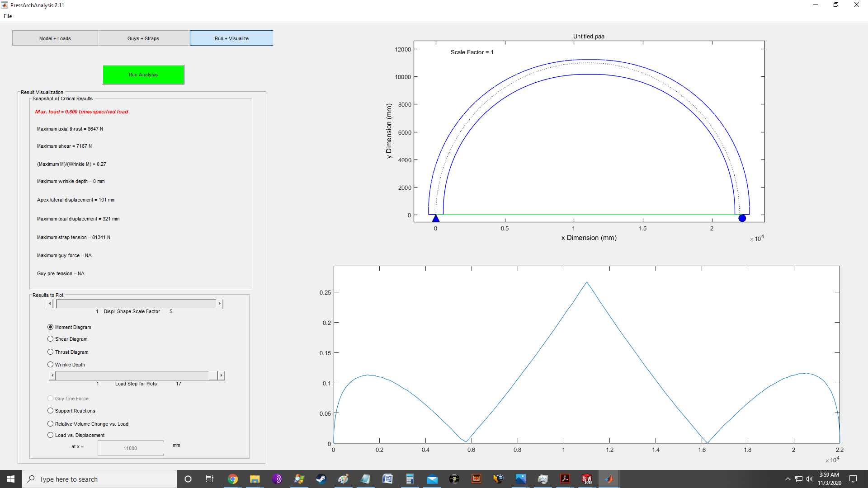
Task: Click the Scale Factor = 1 label
Action: tap(472, 52)
